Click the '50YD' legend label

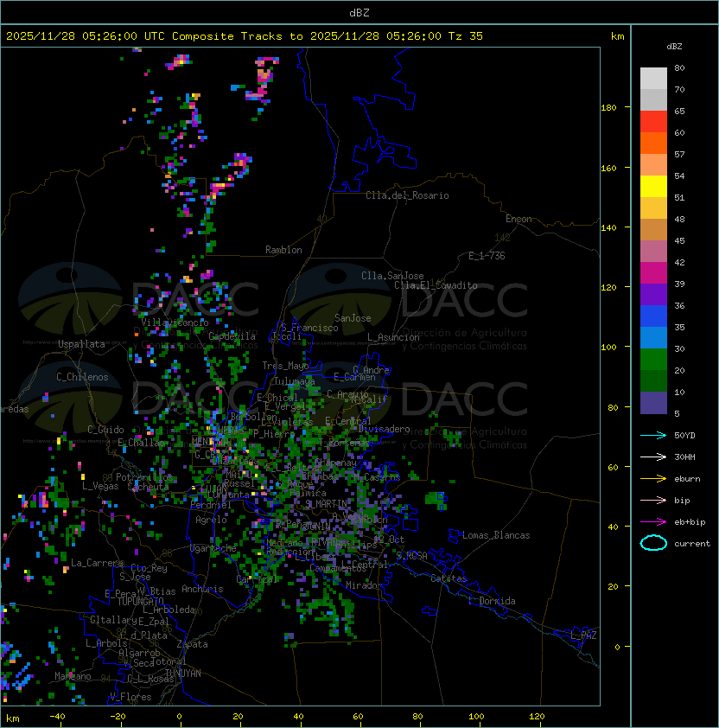pos(684,436)
